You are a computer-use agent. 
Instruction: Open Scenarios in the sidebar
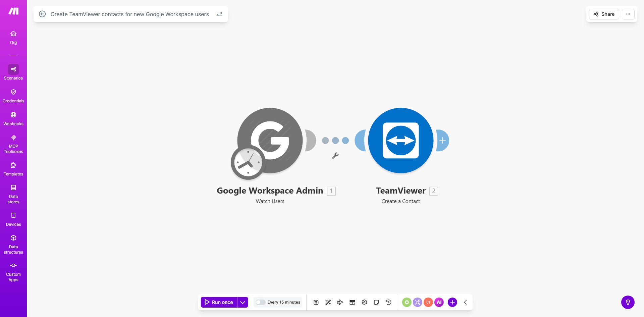(13, 72)
